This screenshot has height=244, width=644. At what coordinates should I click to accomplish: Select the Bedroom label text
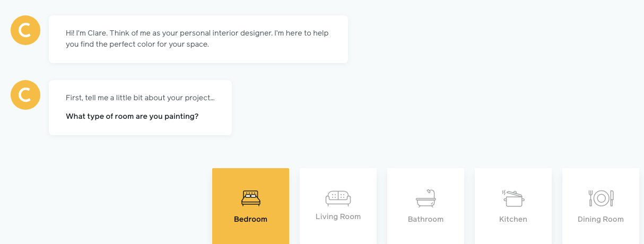(250, 219)
